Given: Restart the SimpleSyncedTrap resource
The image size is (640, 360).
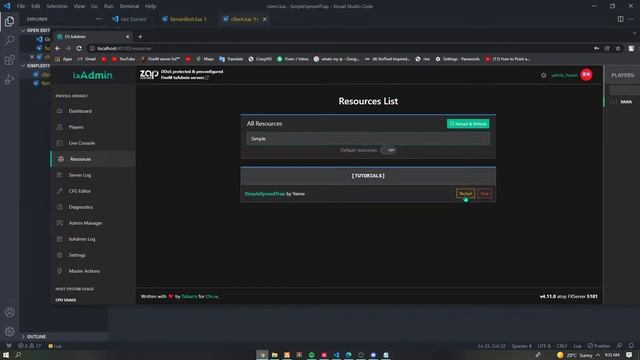Looking at the screenshot, I should coord(465,193).
